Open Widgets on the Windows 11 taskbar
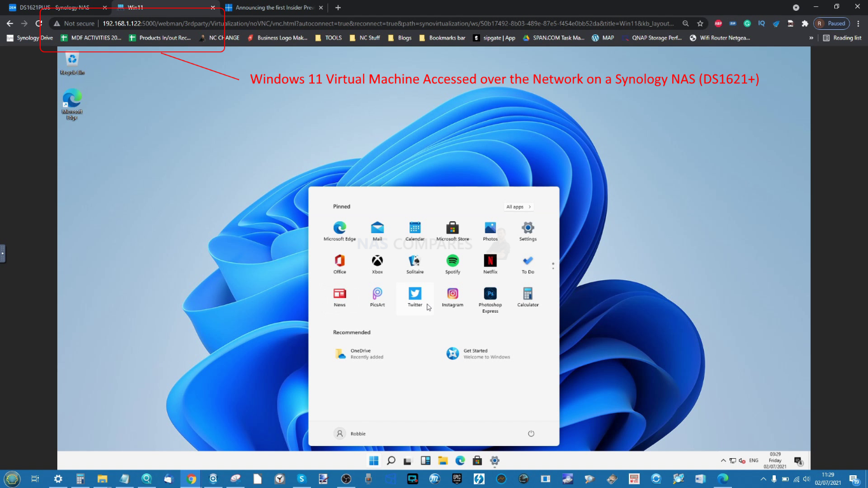This screenshot has width=868, height=488. click(x=425, y=461)
